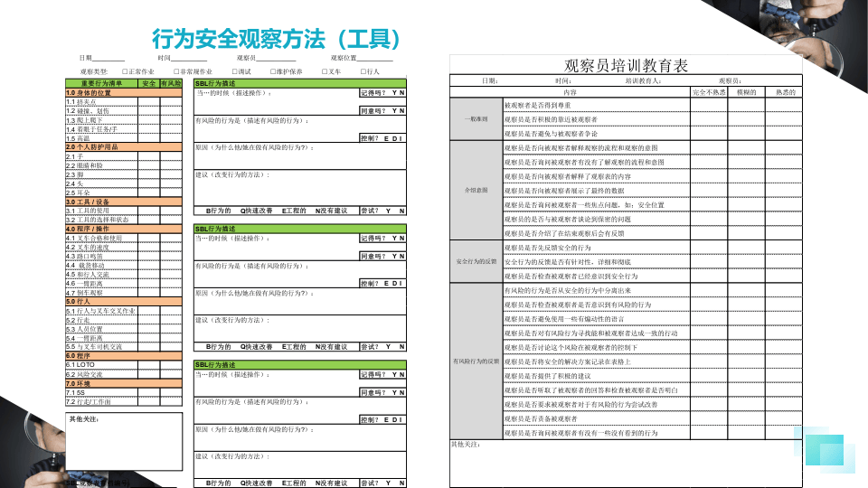Click the 内容 column header
The width and height of the screenshot is (868, 488).
(x=570, y=92)
